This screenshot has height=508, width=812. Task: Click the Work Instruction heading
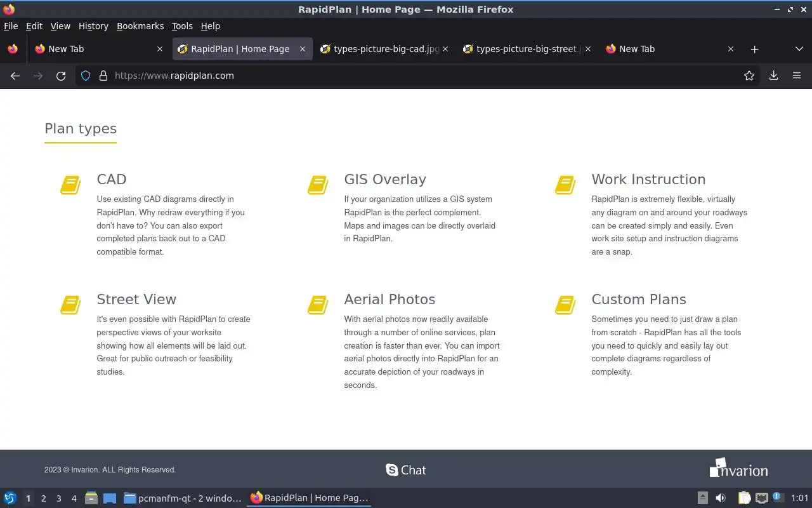[648, 180]
